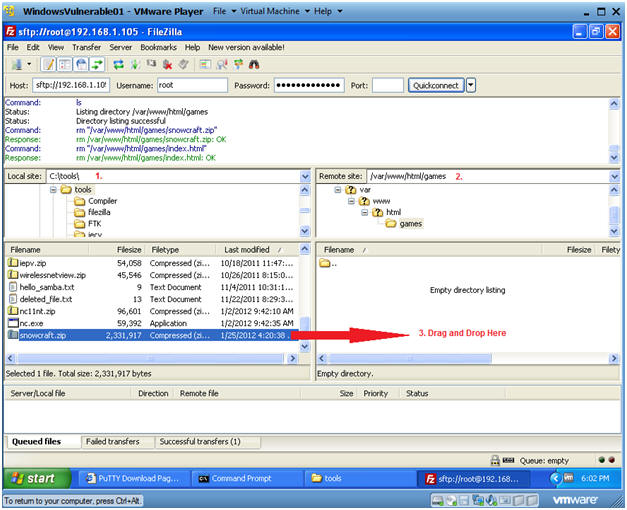Viewport: 627px width, 510px height.
Task: Collapse the www node in remote tree
Action: 351,201
